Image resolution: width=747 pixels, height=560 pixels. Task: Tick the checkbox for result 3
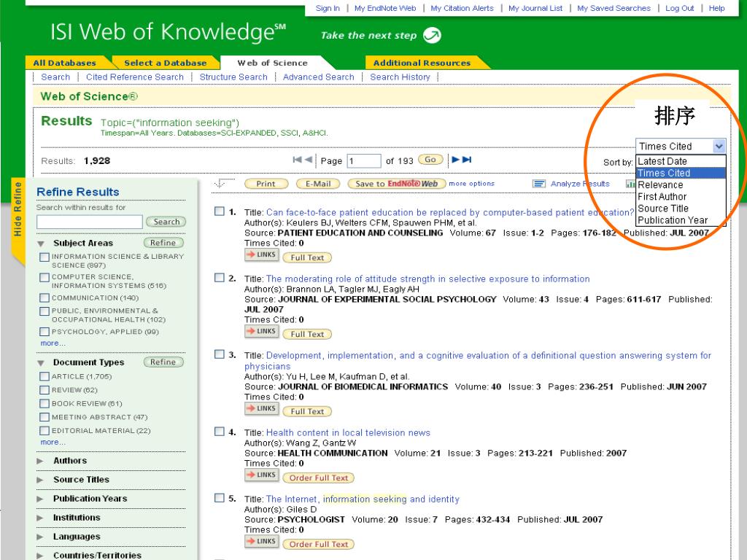[x=219, y=354]
